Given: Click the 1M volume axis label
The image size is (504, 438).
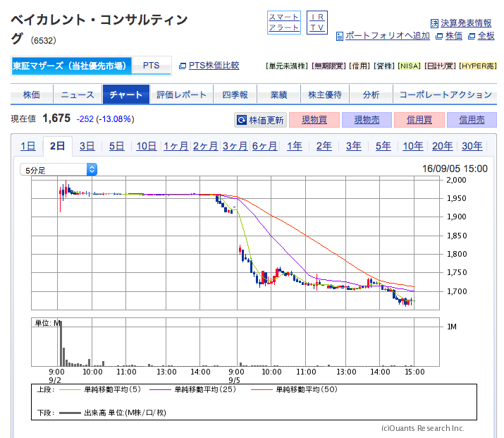Looking at the screenshot, I should [452, 327].
